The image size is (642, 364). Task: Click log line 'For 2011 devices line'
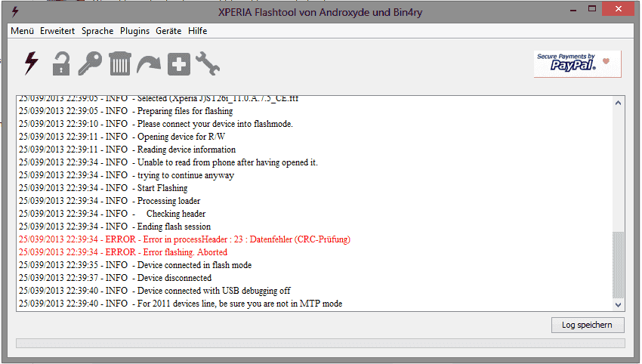(x=181, y=304)
